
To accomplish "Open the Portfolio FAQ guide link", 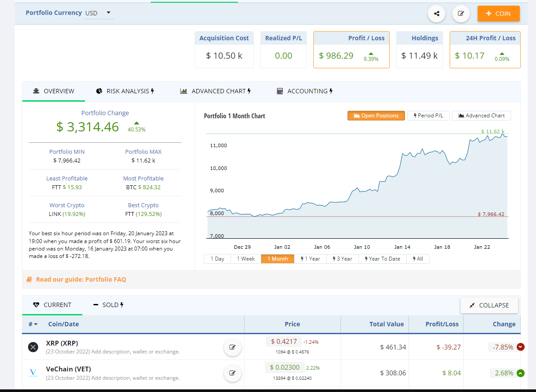I will click(x=81, y=279).
